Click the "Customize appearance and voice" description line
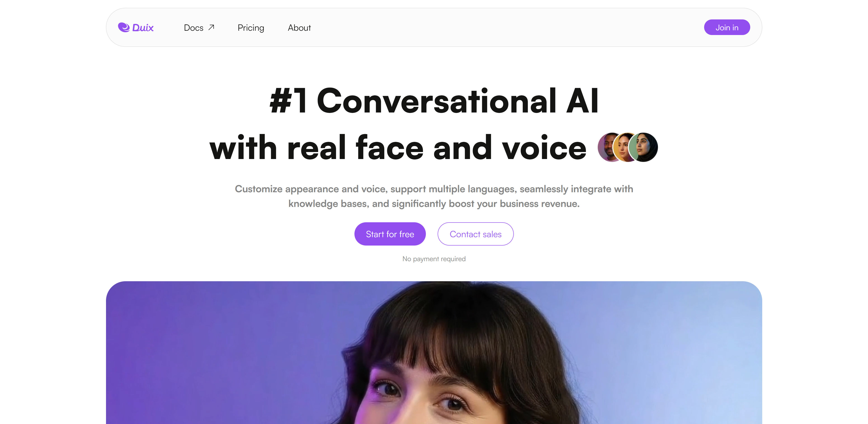 [434, 189]
